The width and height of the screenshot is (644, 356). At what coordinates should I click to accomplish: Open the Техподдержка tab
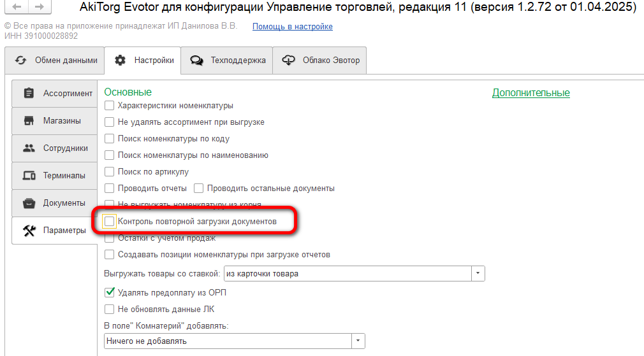pyautogui.click(x=227, y=61)
